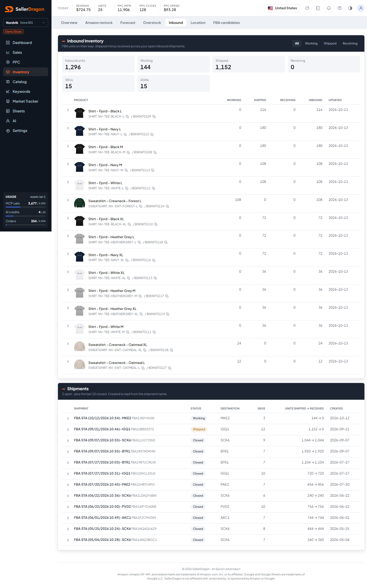The height and width of the screenshot is (588, 367).
Task: Expand the Sweatshirt - Crewneck - Forest L row
Action: 68,200
